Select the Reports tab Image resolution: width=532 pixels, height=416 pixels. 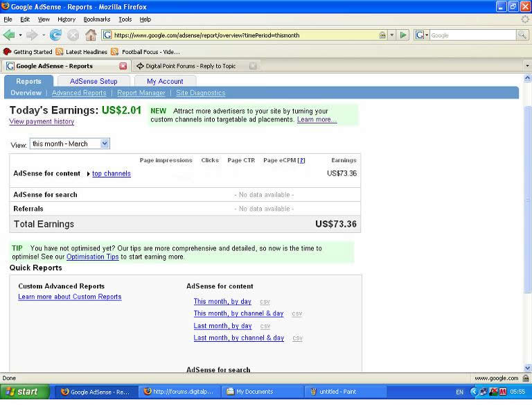click(28, 81)
